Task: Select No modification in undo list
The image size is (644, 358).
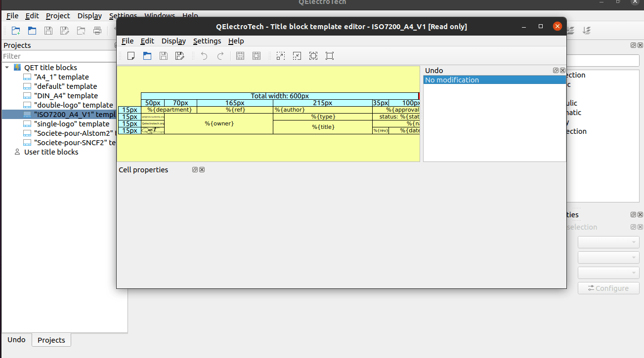Action: 494,80
